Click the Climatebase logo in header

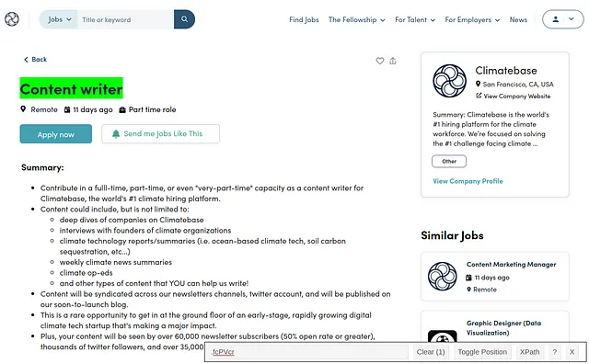pyautogui.click(x=12, y=19)
